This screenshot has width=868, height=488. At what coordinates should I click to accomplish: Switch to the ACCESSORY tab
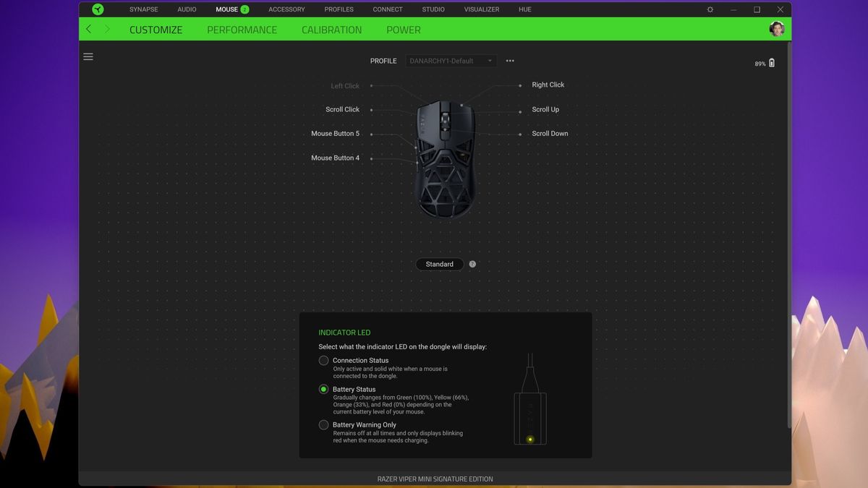coord(286,9)
